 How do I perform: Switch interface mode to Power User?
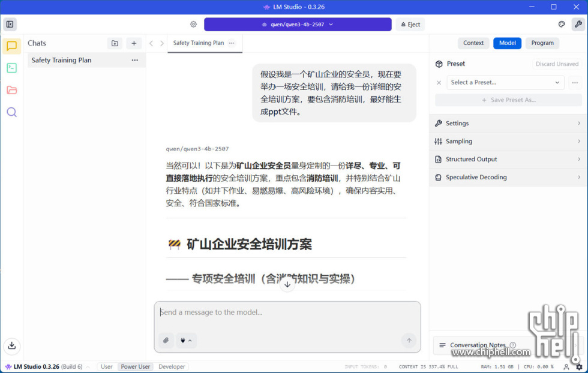click(136, 366)
